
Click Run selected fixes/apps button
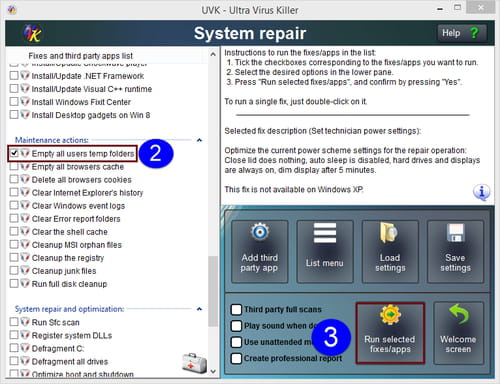(x=390, y=333)
